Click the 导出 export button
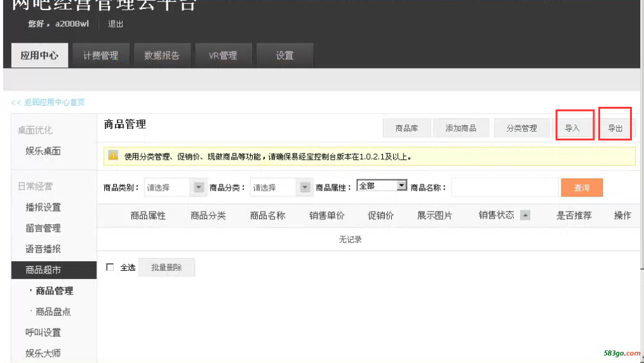This screenshot has height=363, width=644. (615, 128)
